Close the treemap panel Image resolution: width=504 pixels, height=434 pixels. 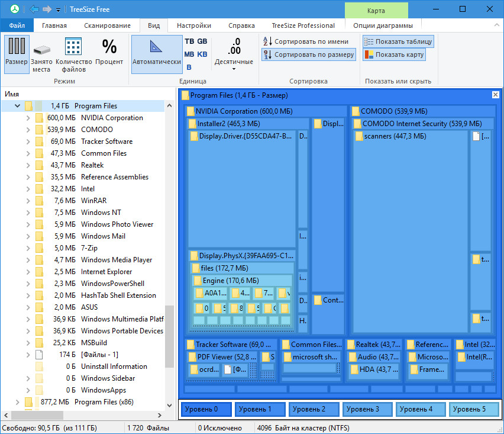point(495,95)
